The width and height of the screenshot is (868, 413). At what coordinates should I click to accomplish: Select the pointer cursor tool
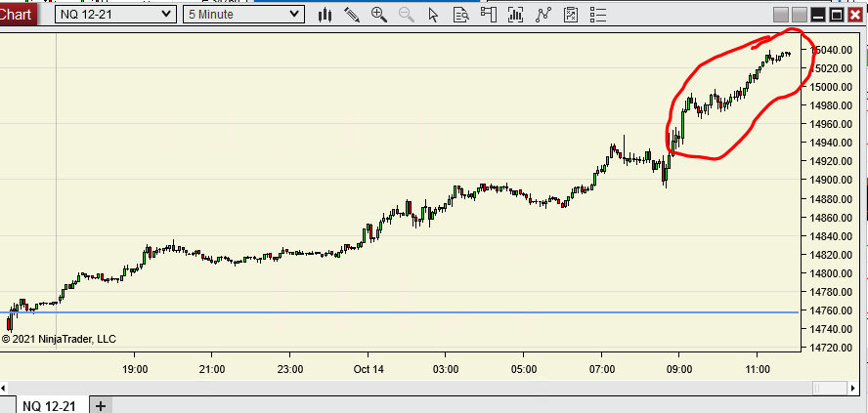click(433, 15)
